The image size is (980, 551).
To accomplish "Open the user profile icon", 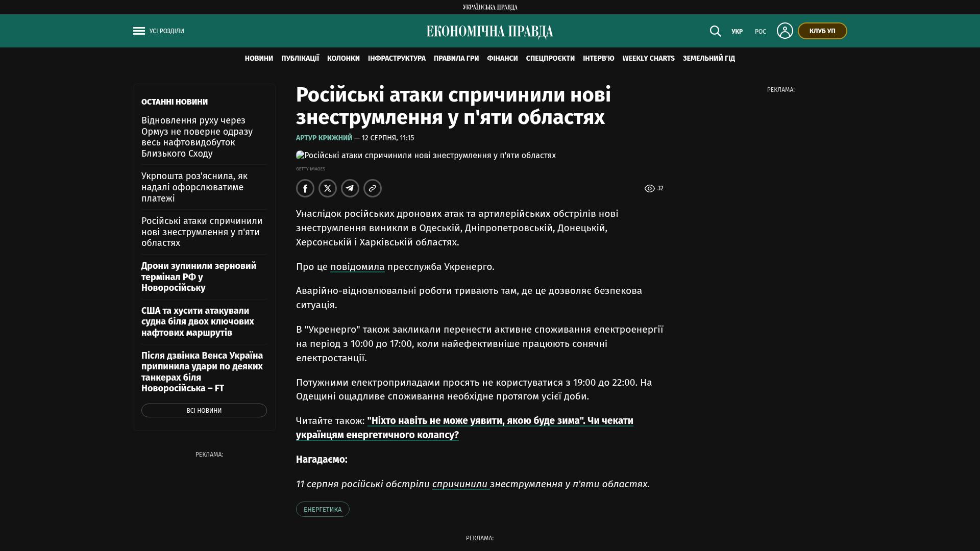I will [x=785, y=31].
